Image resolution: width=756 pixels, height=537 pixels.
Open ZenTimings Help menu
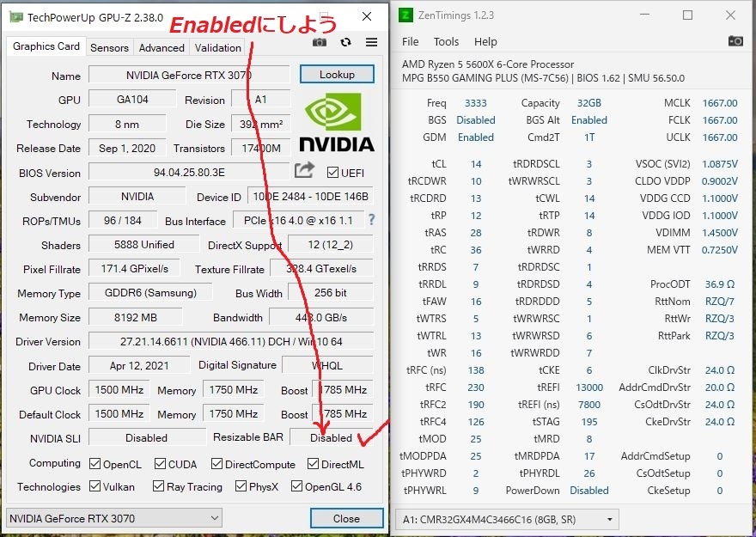(485, 42)
